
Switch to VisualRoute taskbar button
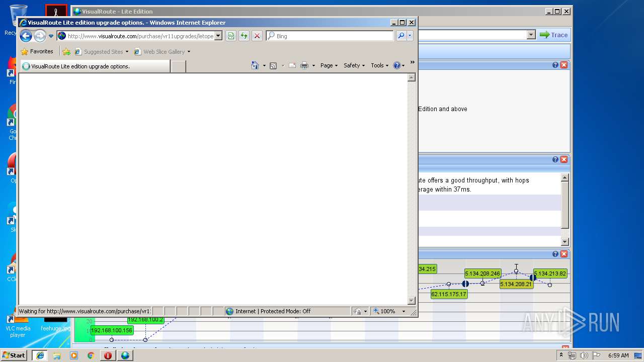[x=125, y=355]
